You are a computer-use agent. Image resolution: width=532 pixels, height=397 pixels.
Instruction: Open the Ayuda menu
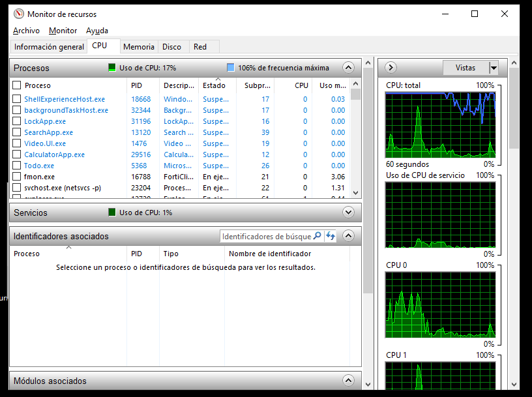point(96,31)
